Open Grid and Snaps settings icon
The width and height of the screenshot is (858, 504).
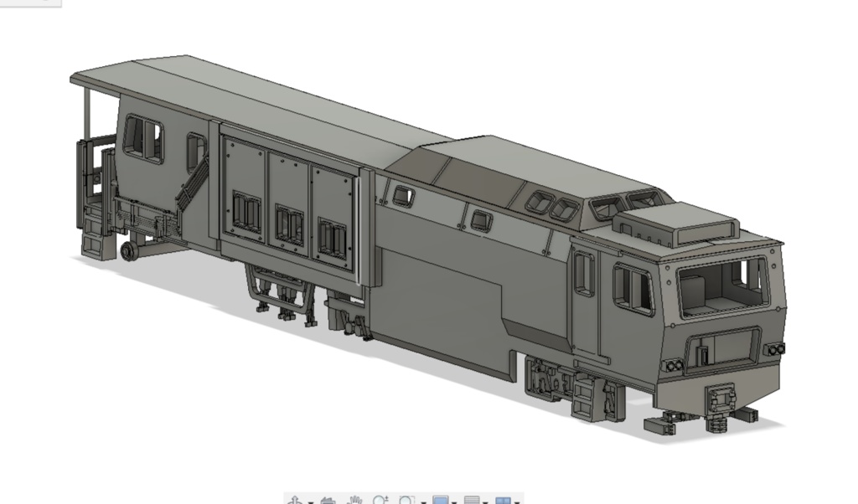472,500
